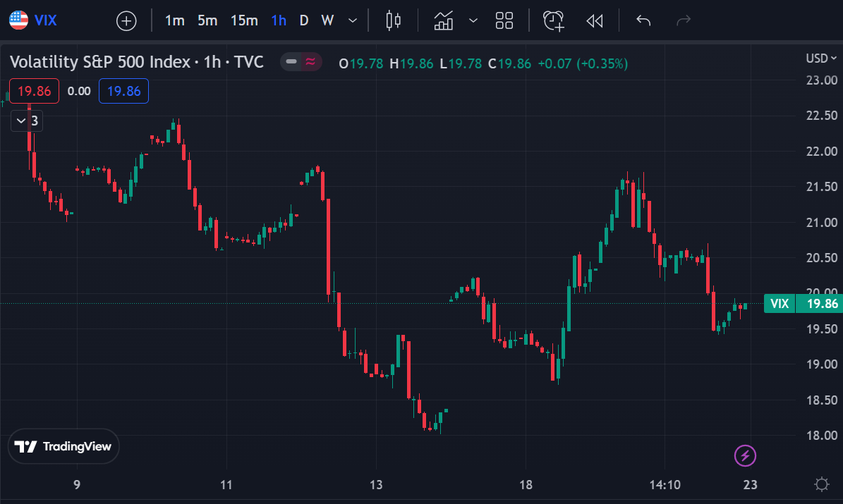Screen dimensions: 843x504
Task: Open the USD currency dropdown
Action: 821,58
